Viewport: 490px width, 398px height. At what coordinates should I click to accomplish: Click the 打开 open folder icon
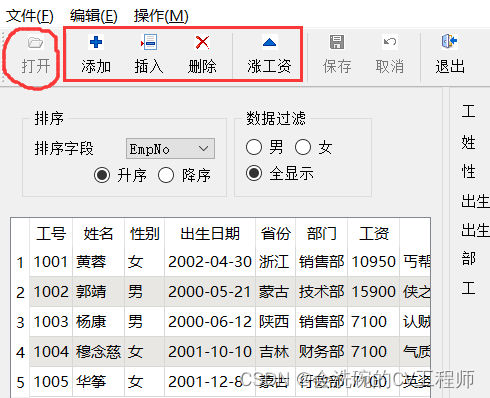(35, 42)
